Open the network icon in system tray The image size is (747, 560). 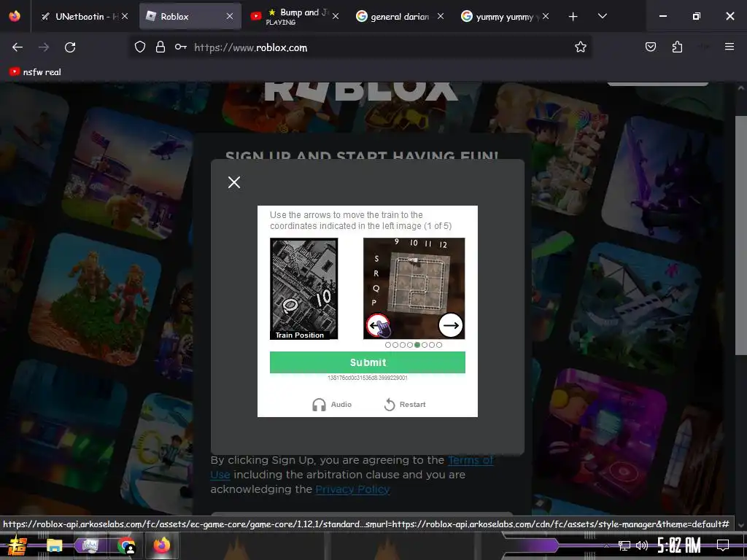coord(624,545)
